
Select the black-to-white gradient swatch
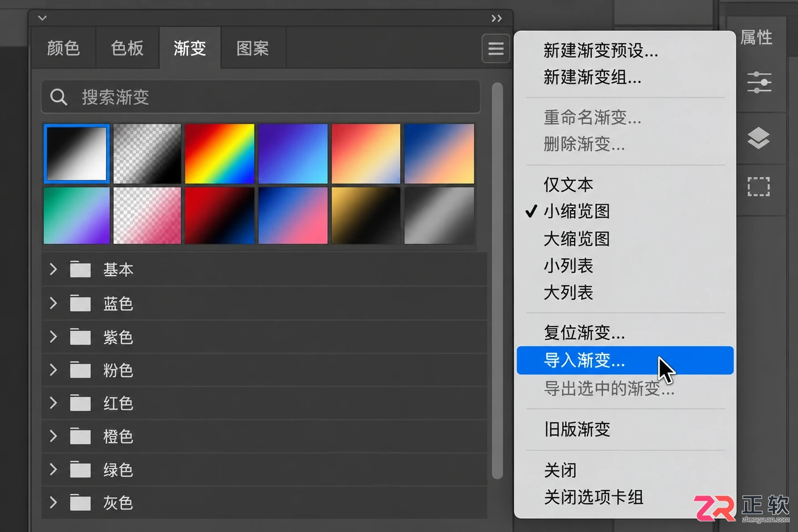click(x=76, y=154)
